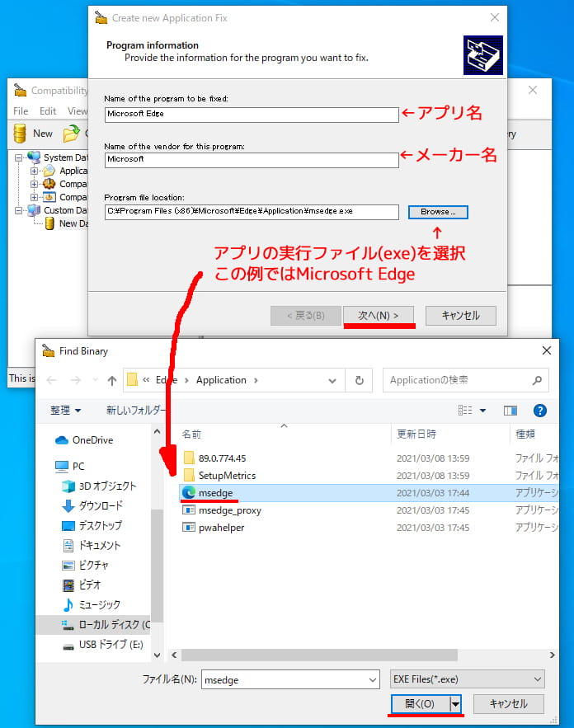Open the split arrow beside 開く button
Screen dimensions: 574x728
(455, 704)
